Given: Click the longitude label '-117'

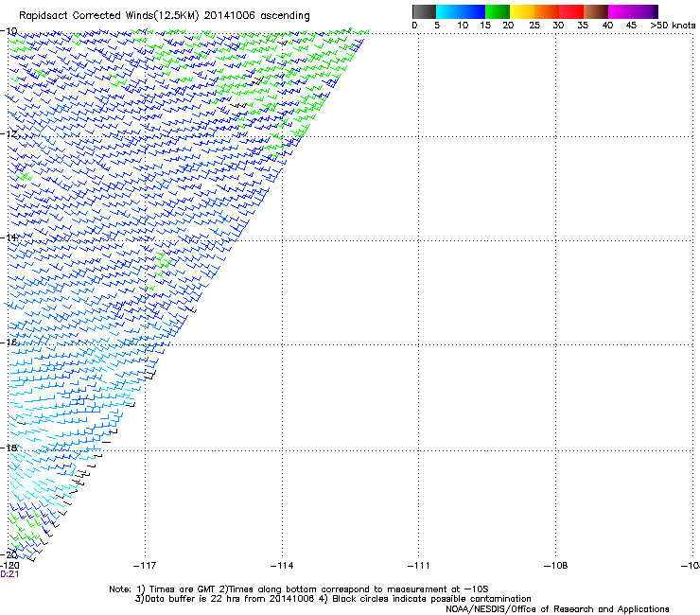Looking at the screenshot, I should (145, 566).
